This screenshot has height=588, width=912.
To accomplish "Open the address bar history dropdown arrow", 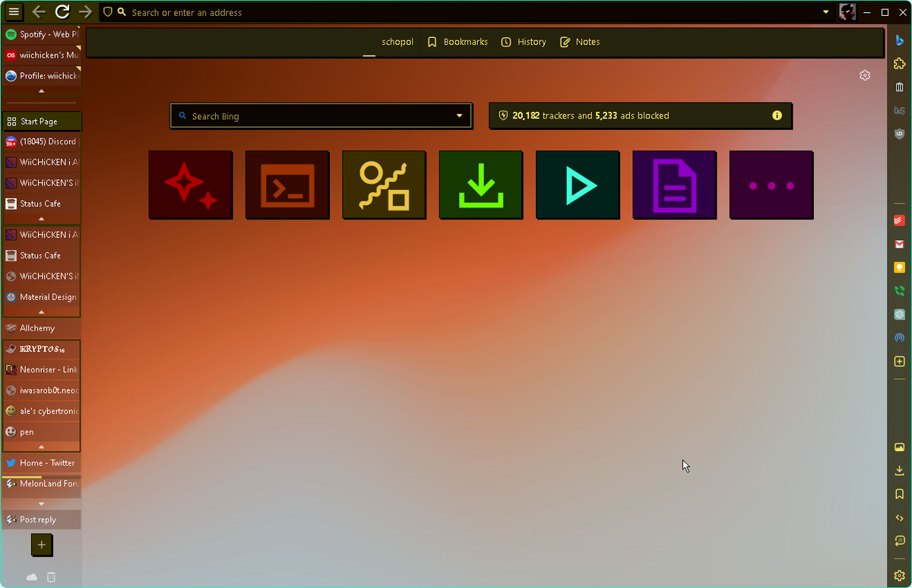I will [x=827, y=12].
